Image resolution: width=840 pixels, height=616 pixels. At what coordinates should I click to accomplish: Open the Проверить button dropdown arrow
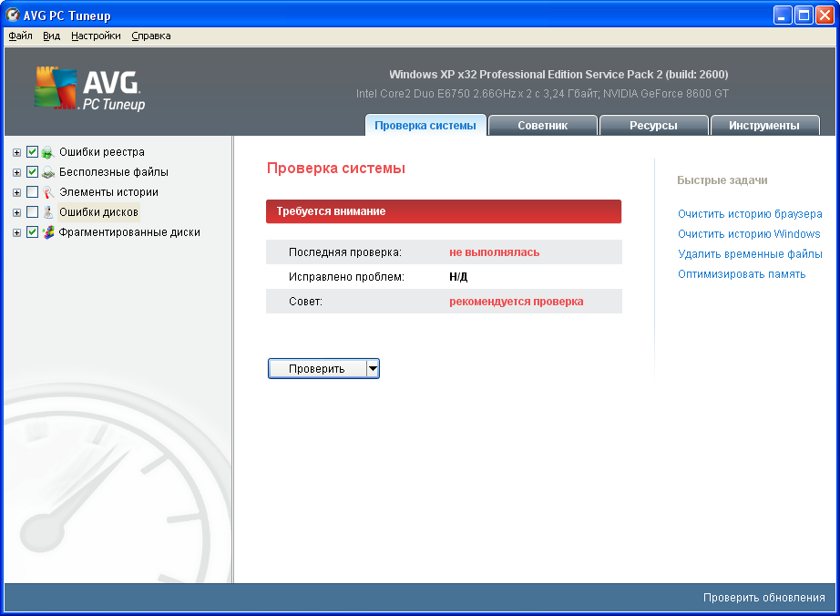coord(373,368)
